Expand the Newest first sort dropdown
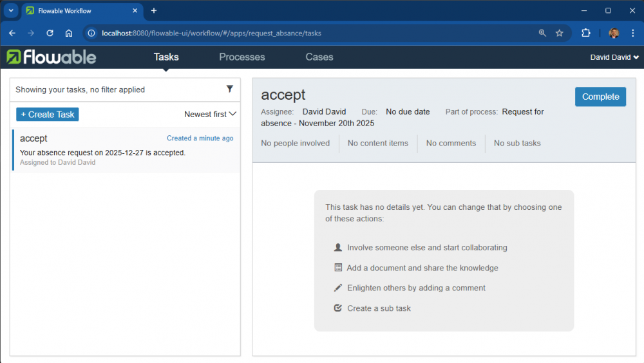This screenshot has height=363, width=644. coord(210,115)
